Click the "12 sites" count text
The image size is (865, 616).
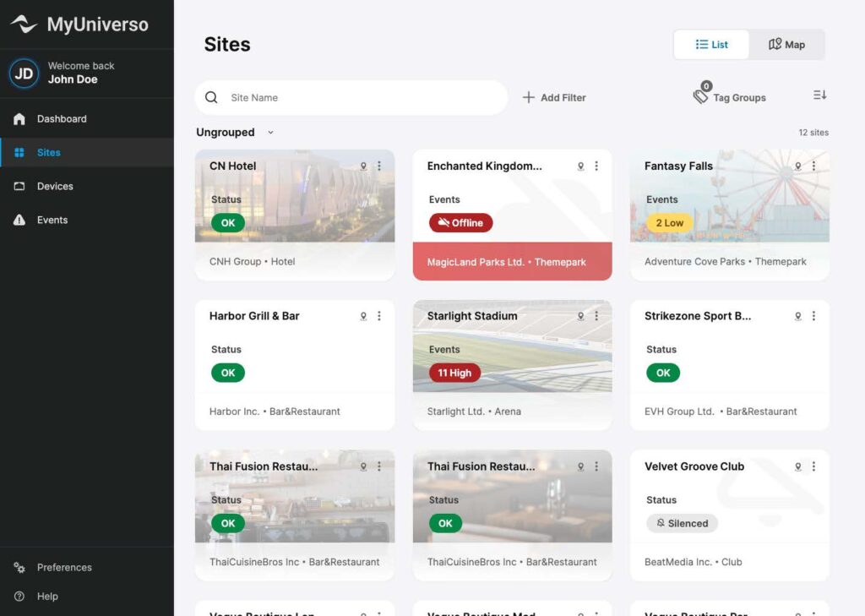(813, 133)
